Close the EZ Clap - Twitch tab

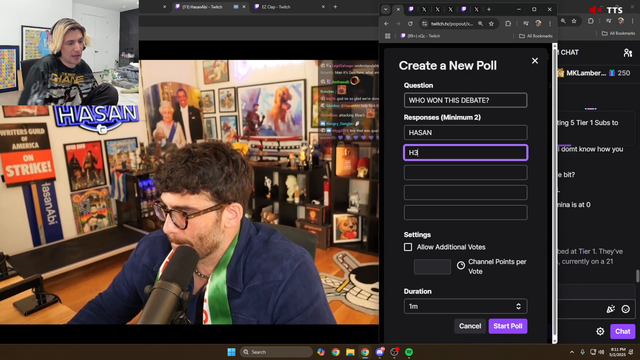coord(323,7)
